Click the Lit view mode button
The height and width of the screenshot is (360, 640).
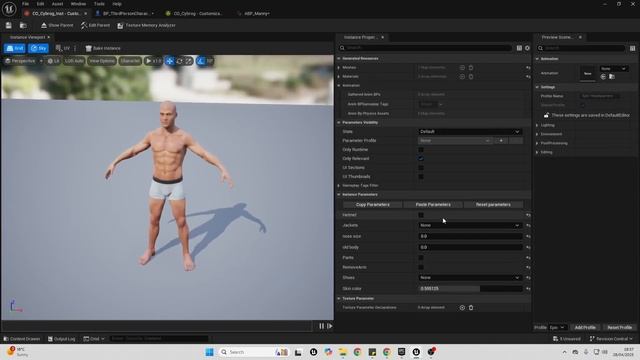point(53,61)
